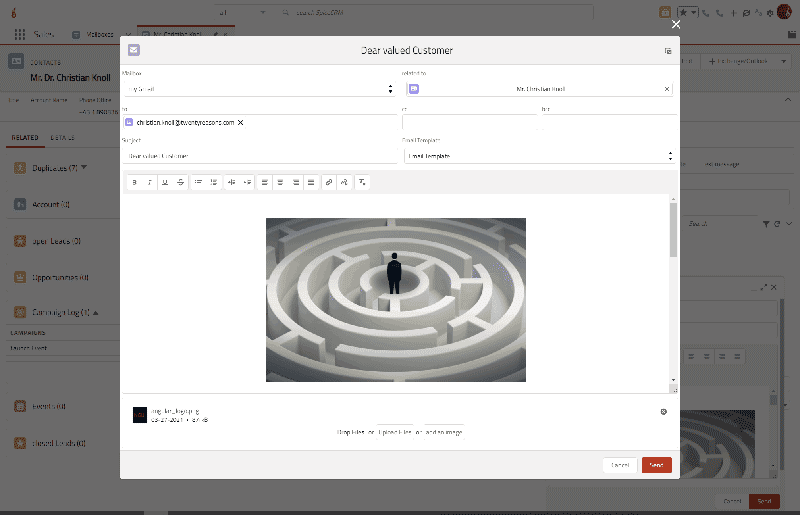Click the email envelope icon in dialog header

pyautogui.click(x=134, y=50)
